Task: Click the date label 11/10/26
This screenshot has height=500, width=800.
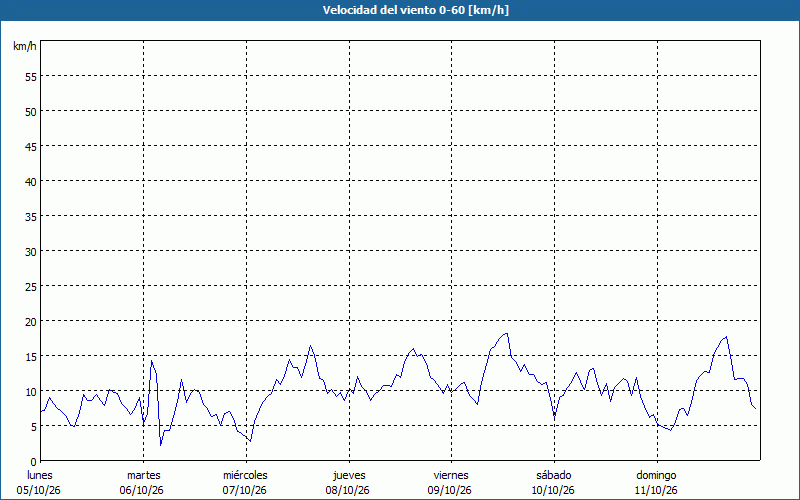Action: [x=656, y=490]
